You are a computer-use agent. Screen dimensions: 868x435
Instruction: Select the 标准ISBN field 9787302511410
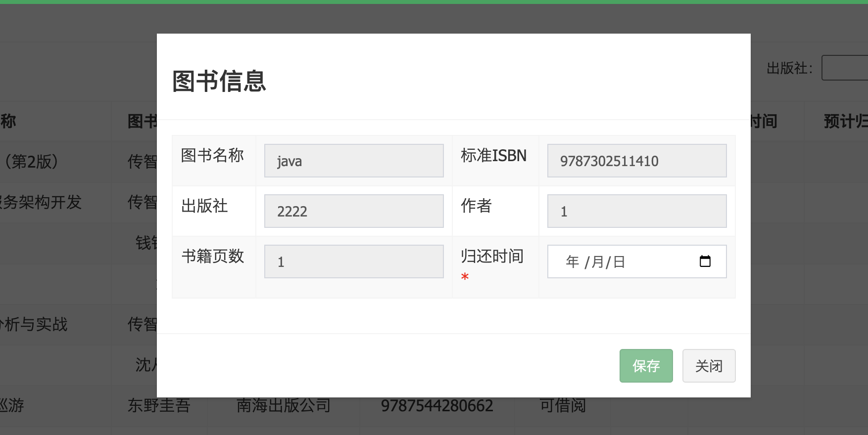coord(637,161)
